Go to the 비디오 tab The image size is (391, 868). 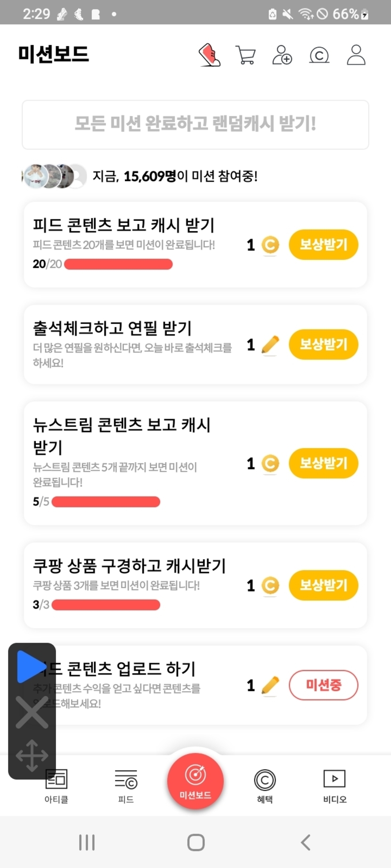coord(334,786)
